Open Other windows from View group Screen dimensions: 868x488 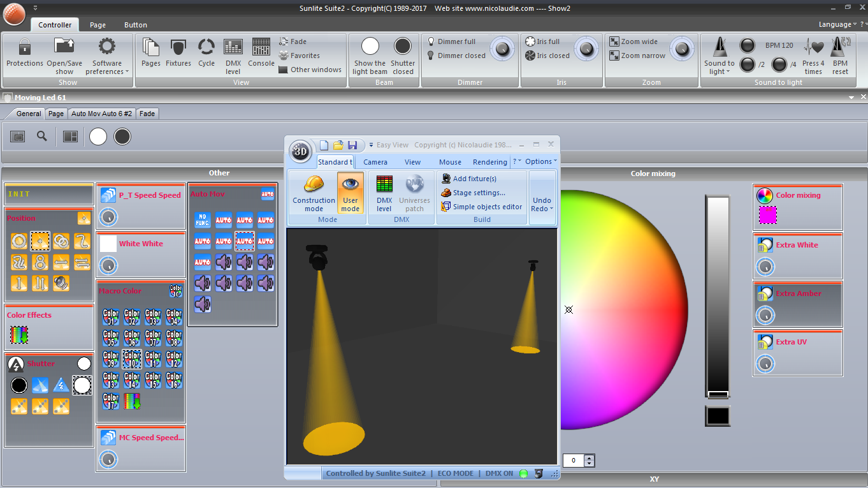pyautogui.click(x=310, y=70)
